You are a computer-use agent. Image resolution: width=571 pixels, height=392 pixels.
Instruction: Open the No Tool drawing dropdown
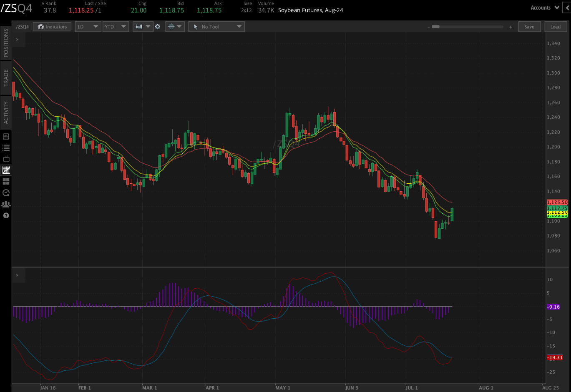click(216, 26)
